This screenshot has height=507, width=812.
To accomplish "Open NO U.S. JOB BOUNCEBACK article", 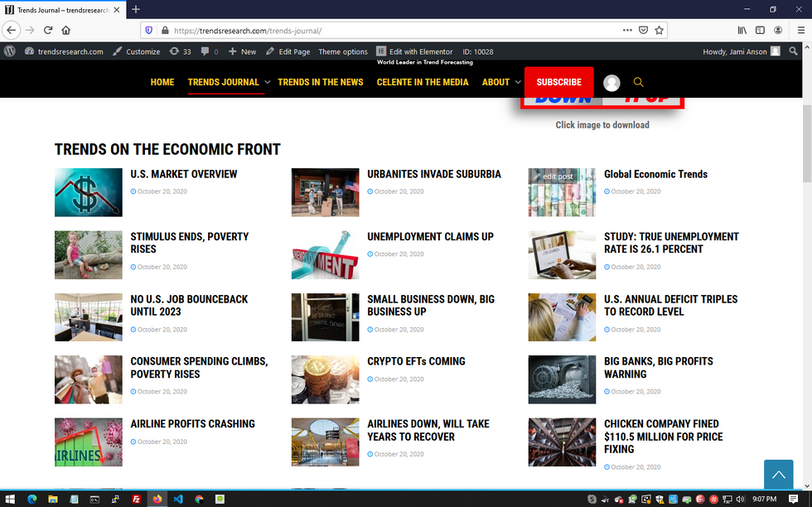I will (x=189, y=306).
